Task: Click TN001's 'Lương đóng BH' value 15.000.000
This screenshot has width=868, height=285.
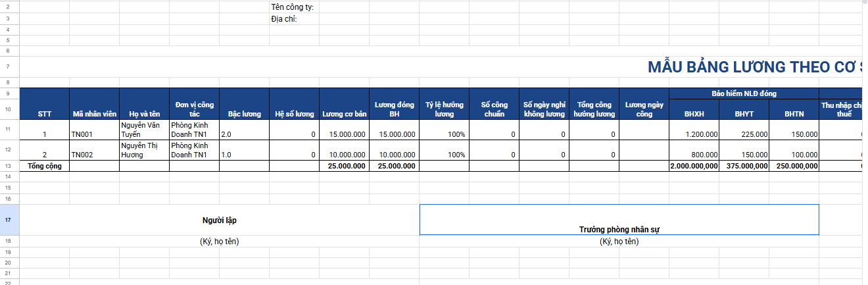Action: click(x=395, y=130)
